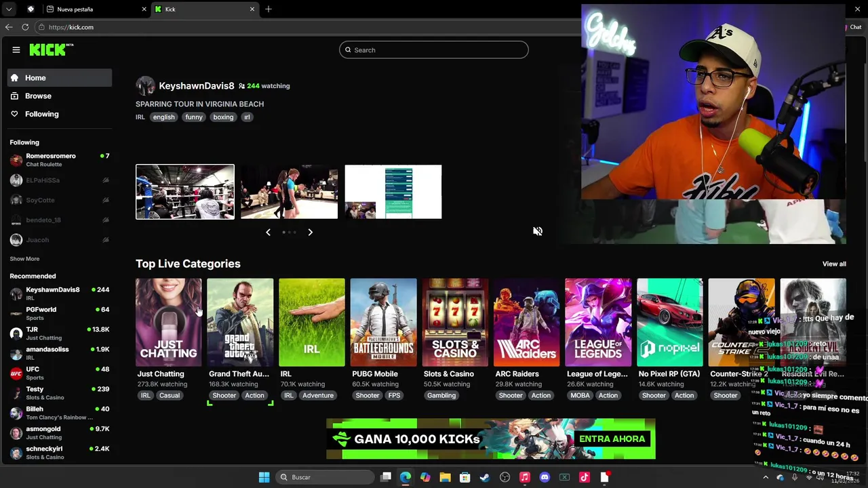Screen dimensions: 868x488
Task: Open bendeto_18 channel in Following
Action: (60, 220)
